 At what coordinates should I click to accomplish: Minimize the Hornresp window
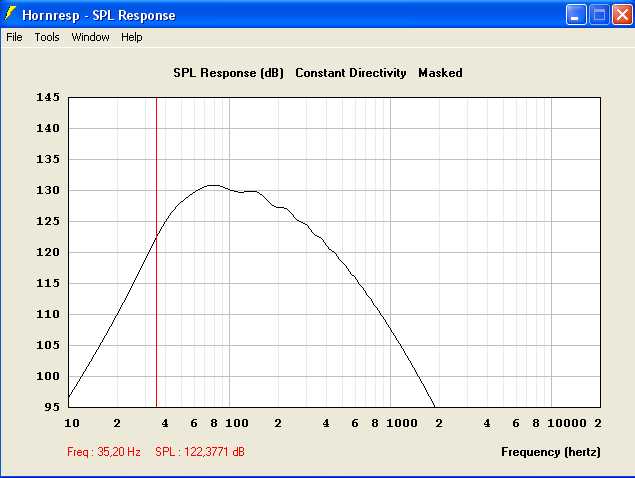click(575, 15)
